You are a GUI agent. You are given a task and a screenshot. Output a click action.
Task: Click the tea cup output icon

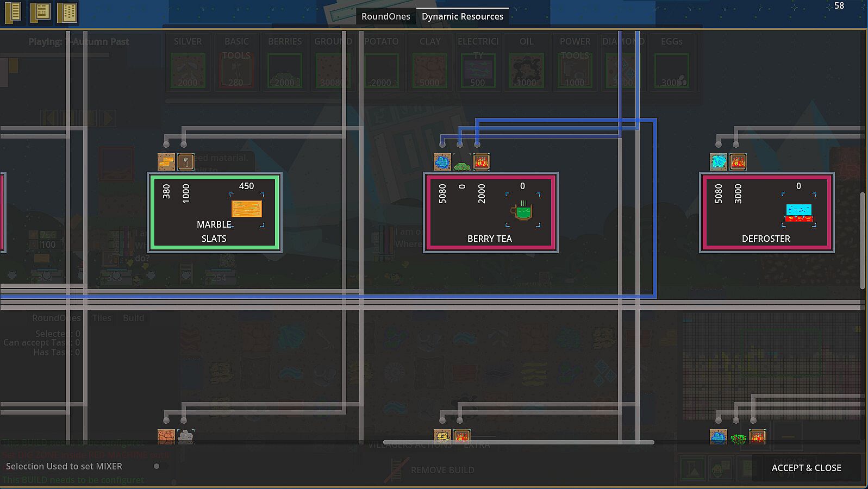point(522,211)
